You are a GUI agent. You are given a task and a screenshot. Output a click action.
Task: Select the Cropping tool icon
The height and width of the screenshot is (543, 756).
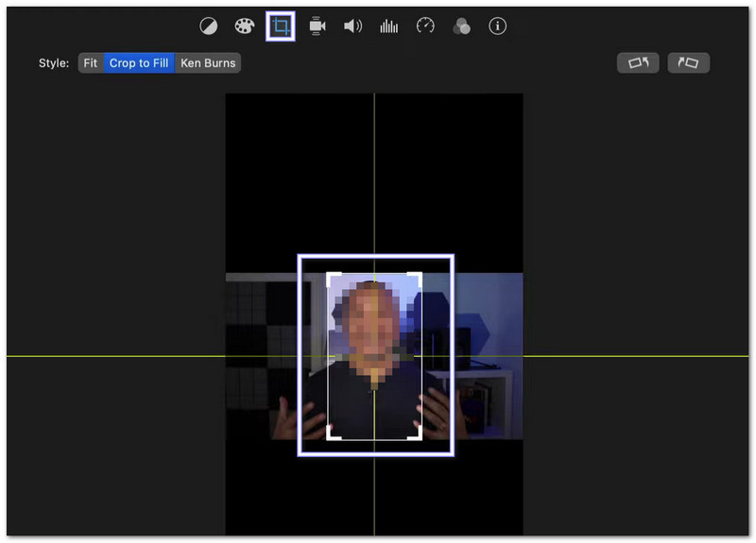(280, 26)
